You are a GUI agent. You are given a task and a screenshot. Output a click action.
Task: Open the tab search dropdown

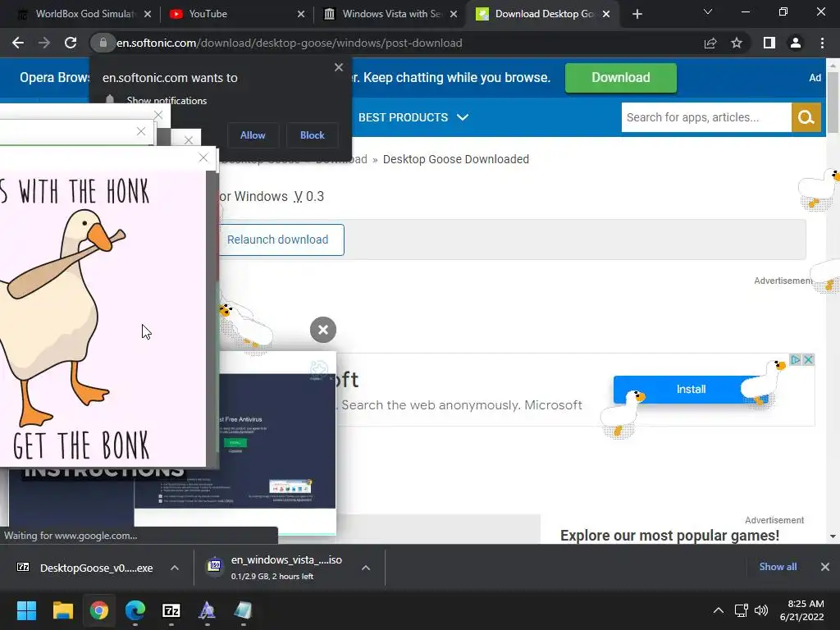708,11
